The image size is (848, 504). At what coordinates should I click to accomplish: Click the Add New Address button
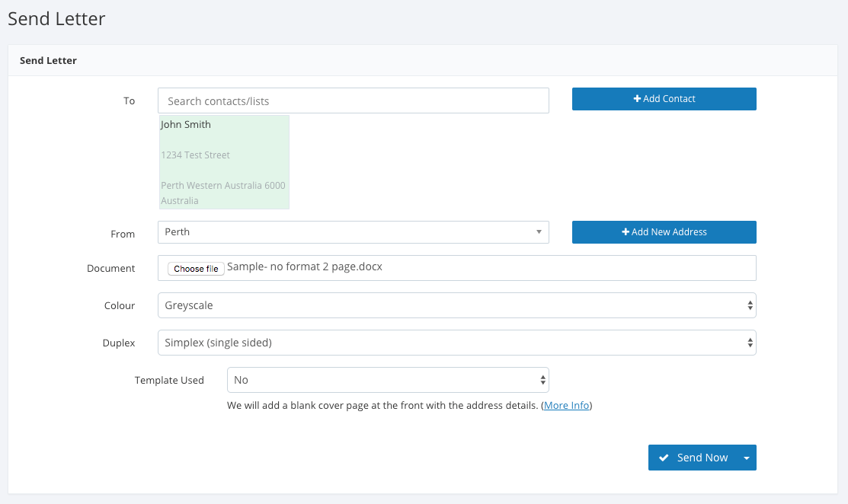(664, 231)
